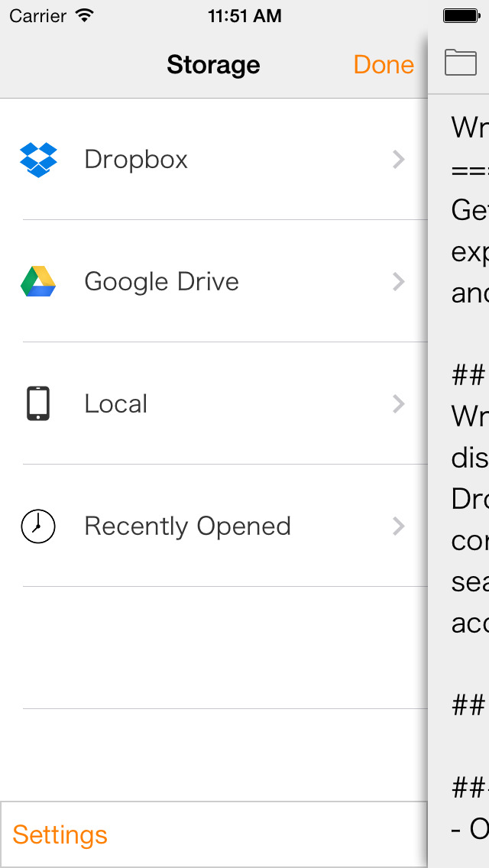Viewport: 489px width, 868px height.
Task: Open Settings at the bottom
Action: (60, 835)
